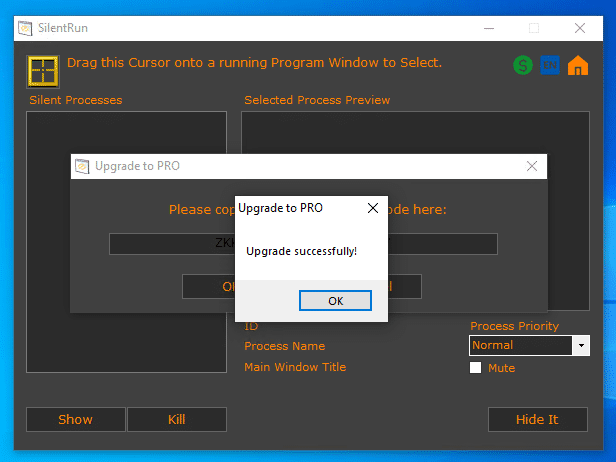Open the green dollar purchase icon
Viewport: 616px width, 462px height.
[x=523, y=65]
